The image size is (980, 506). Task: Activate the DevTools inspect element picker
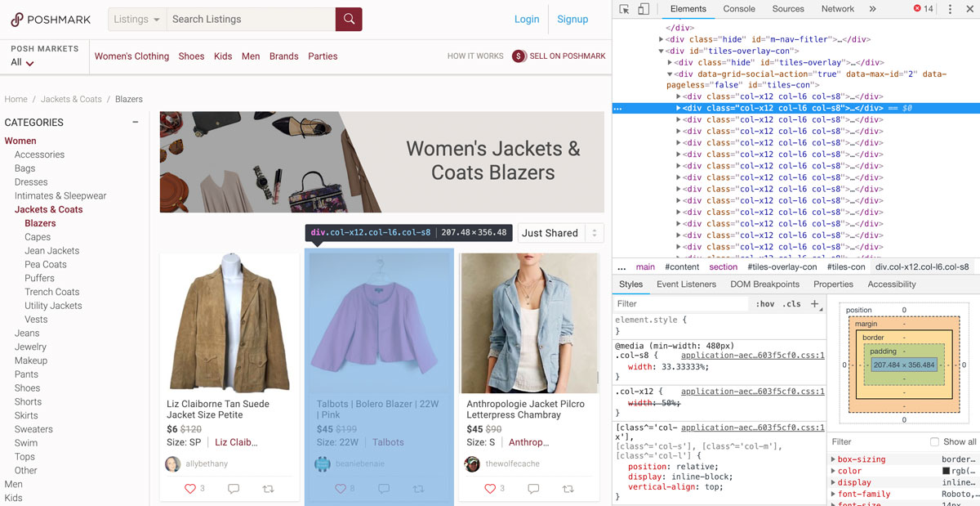(x=624, y=9)
